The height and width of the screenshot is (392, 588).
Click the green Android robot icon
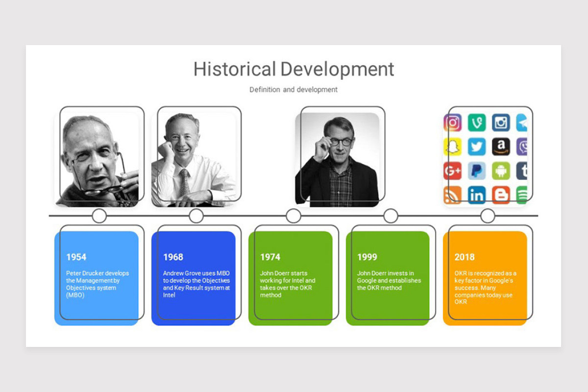pos(501,171)
